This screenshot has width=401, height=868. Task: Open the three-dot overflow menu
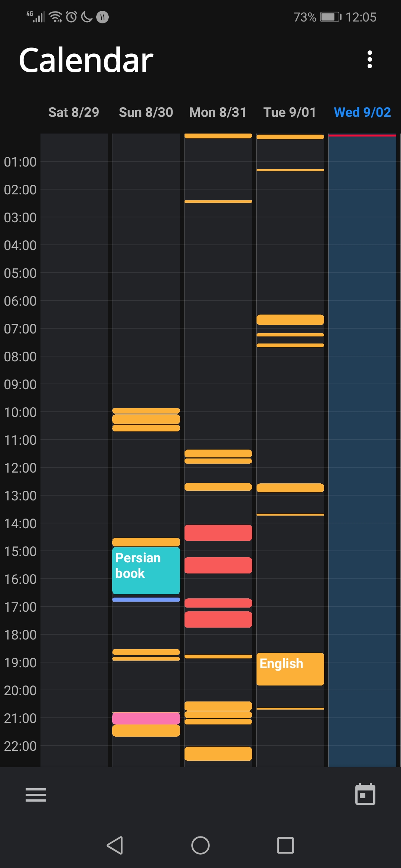click(369, 59)
